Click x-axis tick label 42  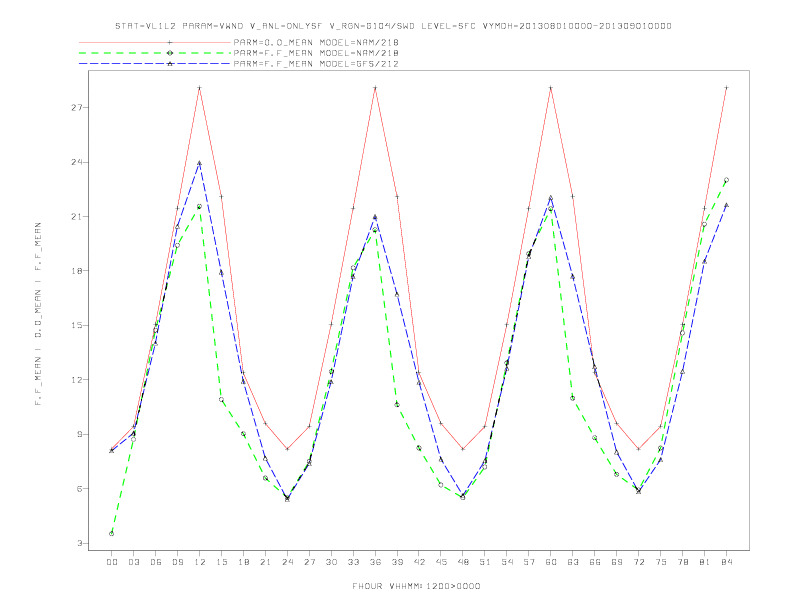coord(419,562)
